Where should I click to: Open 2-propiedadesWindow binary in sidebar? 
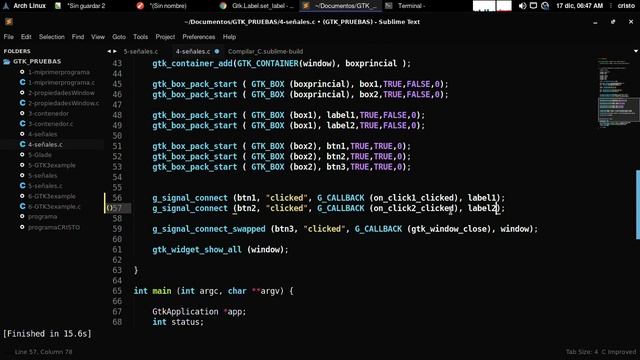[x=61, y=93]
